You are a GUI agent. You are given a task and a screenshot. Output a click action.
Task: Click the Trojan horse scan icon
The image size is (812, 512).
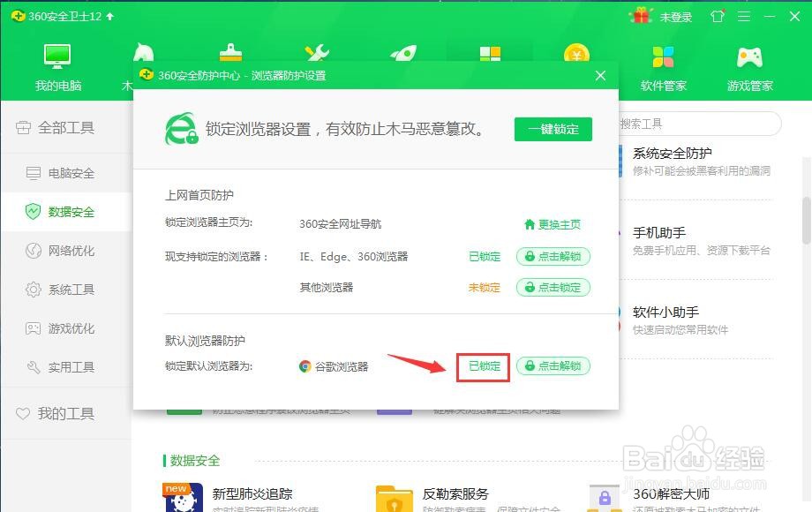(x=144, y=52)
